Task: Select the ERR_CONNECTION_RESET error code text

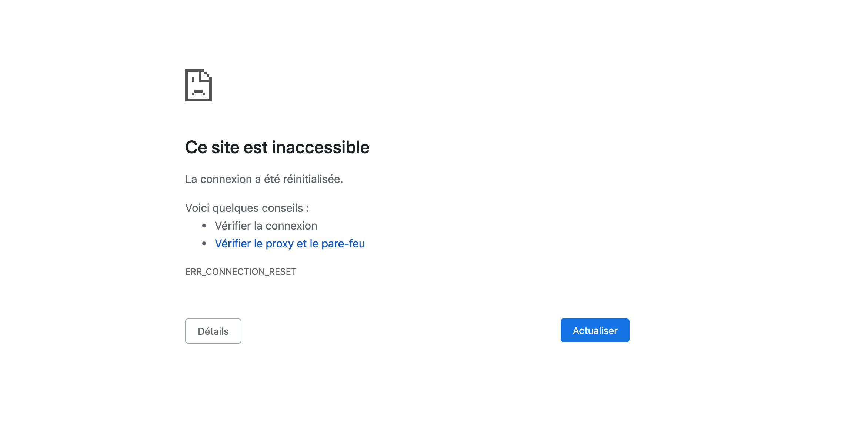Action: (241, 272)
